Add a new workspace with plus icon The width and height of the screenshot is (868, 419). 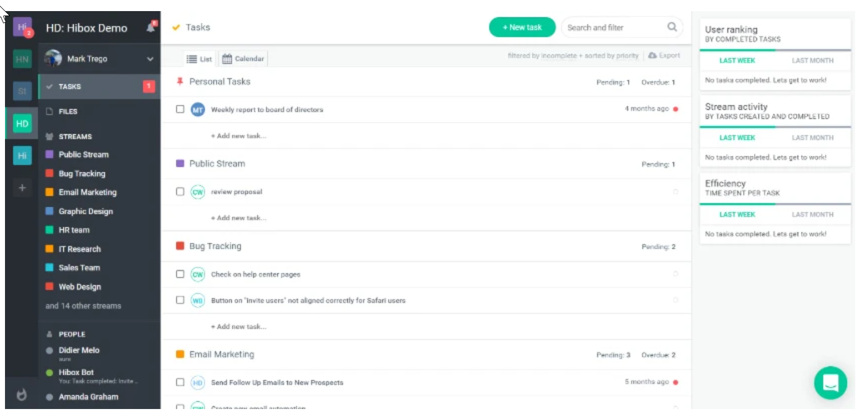(x=22, y=188)
